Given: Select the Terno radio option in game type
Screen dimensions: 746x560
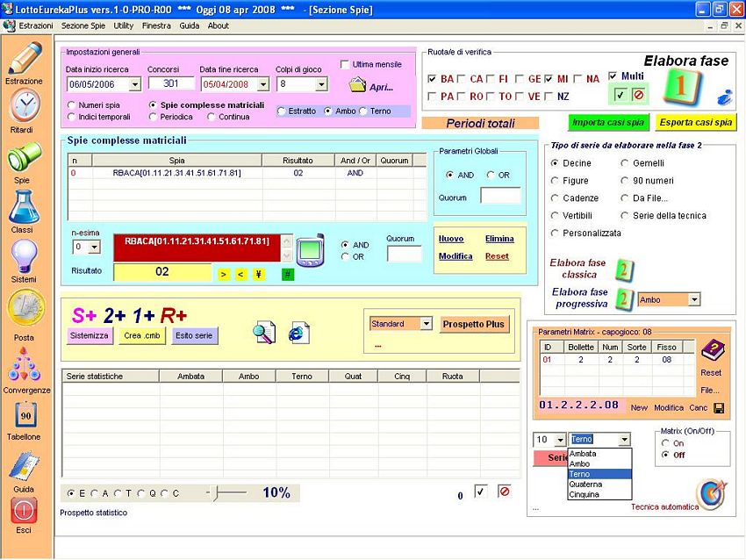Looking at the screenshot, I should click(363, 111).
